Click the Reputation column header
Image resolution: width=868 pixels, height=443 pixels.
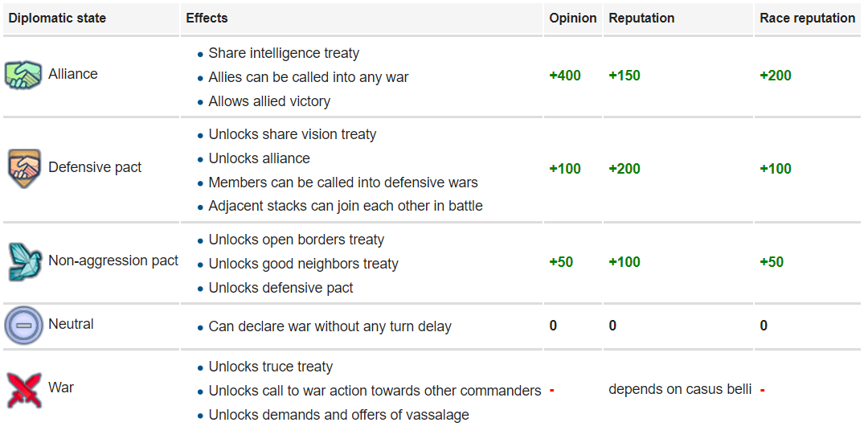(x=641, y=18)
